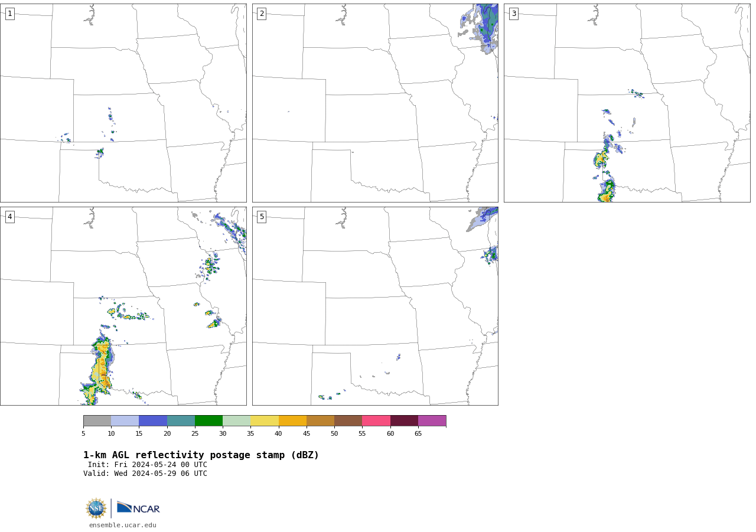Click the pale green 30-35 dBZ swatch
This screenshot has width=756, height=532.
(x=237, y=421)
